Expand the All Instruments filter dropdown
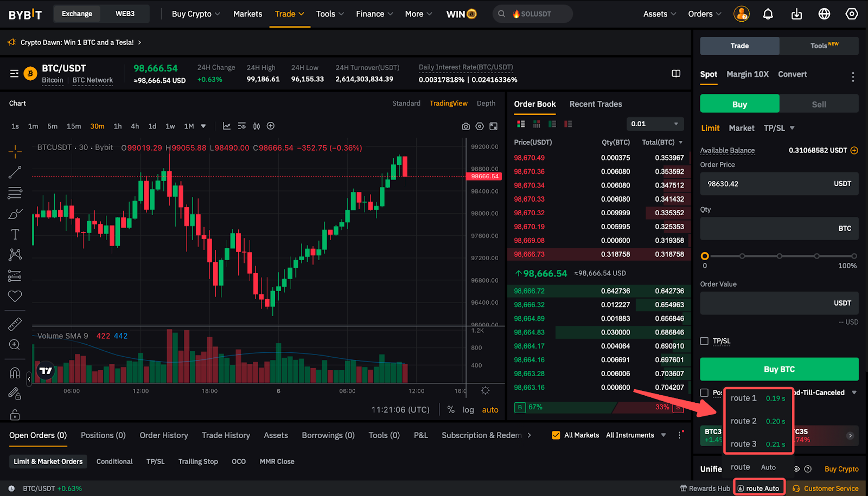Image resolution: width=868 pixels, height=496 pixels. tap(635, 435)
